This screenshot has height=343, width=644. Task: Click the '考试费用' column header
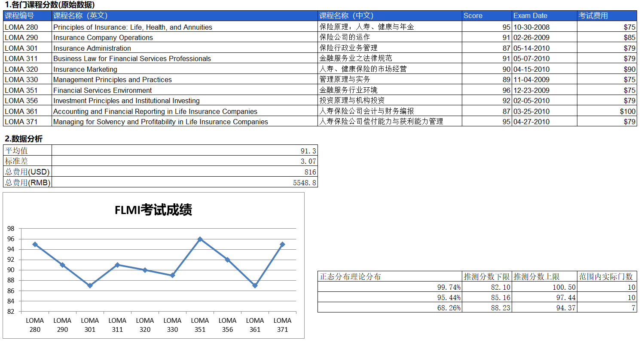tap(607, 16)
